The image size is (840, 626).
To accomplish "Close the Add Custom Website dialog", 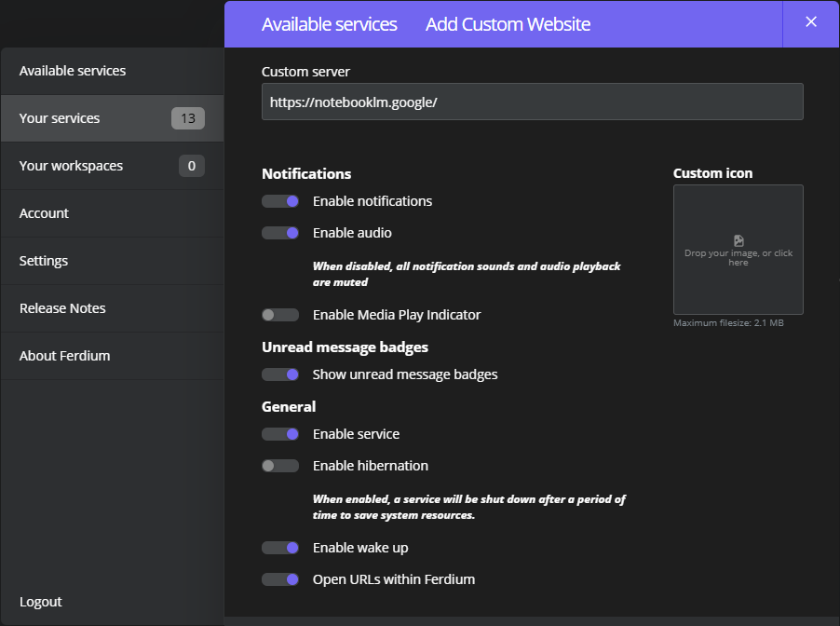I will (x=810, y=22).
